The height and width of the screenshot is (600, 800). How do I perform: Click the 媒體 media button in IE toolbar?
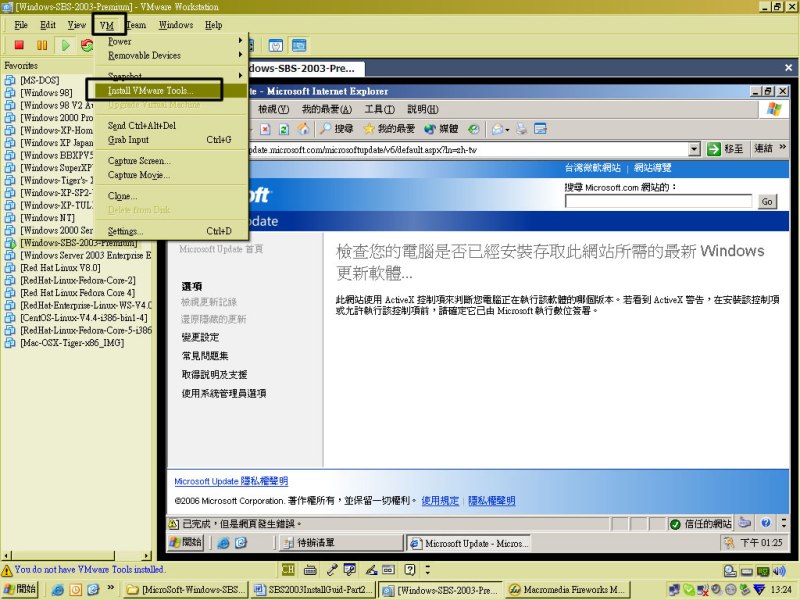441,129
